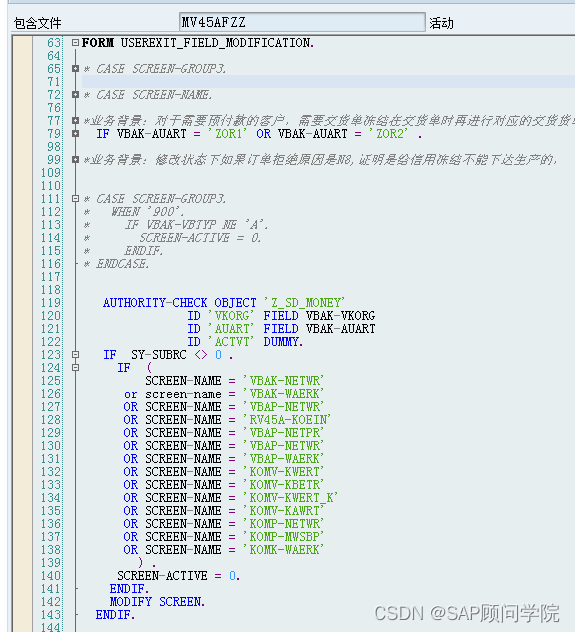Click the ENDIF on line 141
575x632 pixels.
click(x=129, y=588)
